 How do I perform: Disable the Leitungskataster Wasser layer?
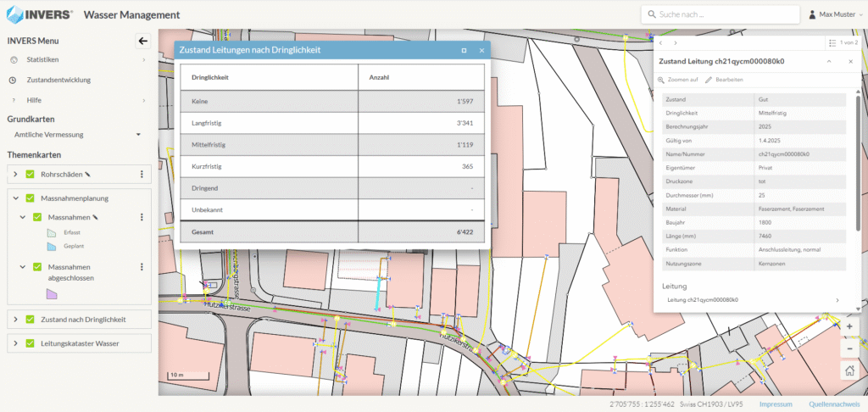coord(30,343)
